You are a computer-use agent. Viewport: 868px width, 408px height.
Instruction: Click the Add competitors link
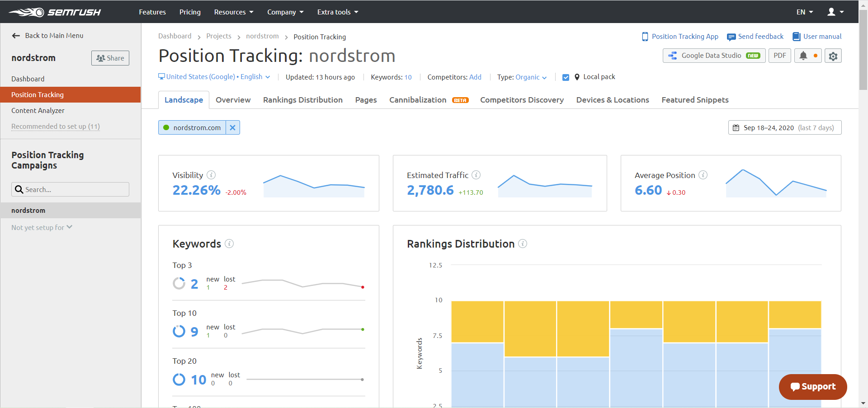pos(475,77)
